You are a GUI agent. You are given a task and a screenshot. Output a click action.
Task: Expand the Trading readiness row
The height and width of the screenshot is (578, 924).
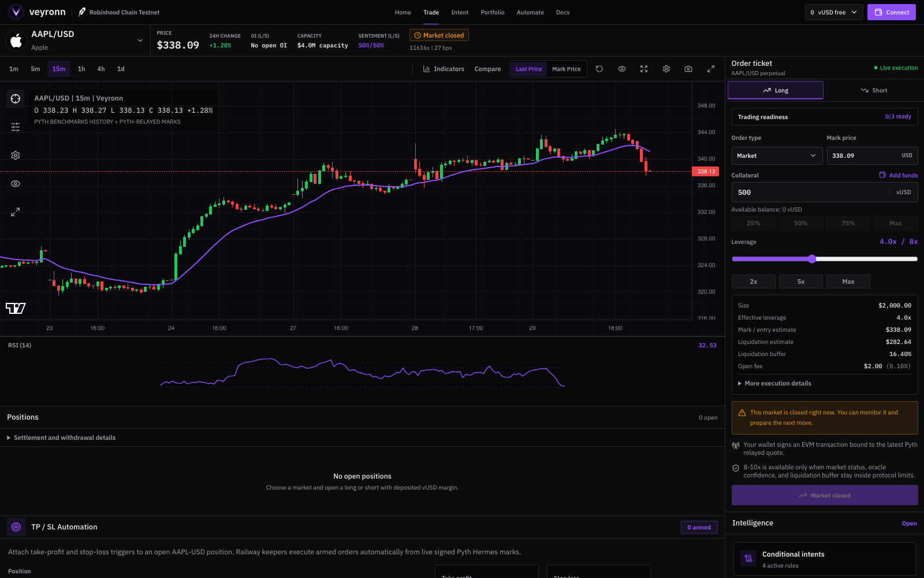pyautogui.click(x=825, y=117)
